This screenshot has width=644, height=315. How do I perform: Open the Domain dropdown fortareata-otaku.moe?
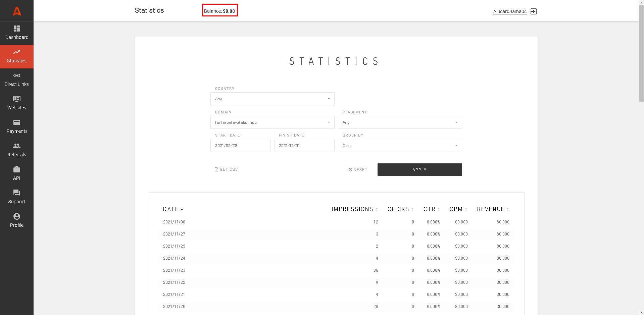(x=272, y=122)
